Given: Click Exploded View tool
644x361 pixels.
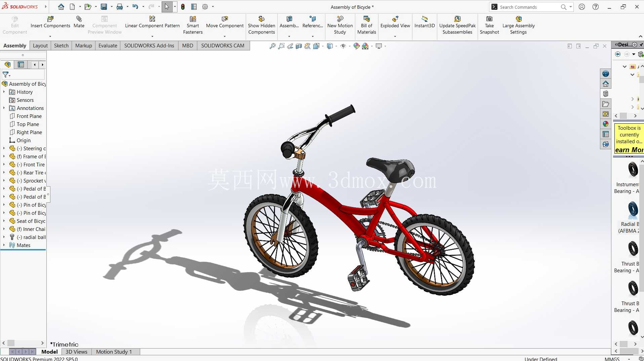Looking at the screenshot, I should click(x=395, y=22).
